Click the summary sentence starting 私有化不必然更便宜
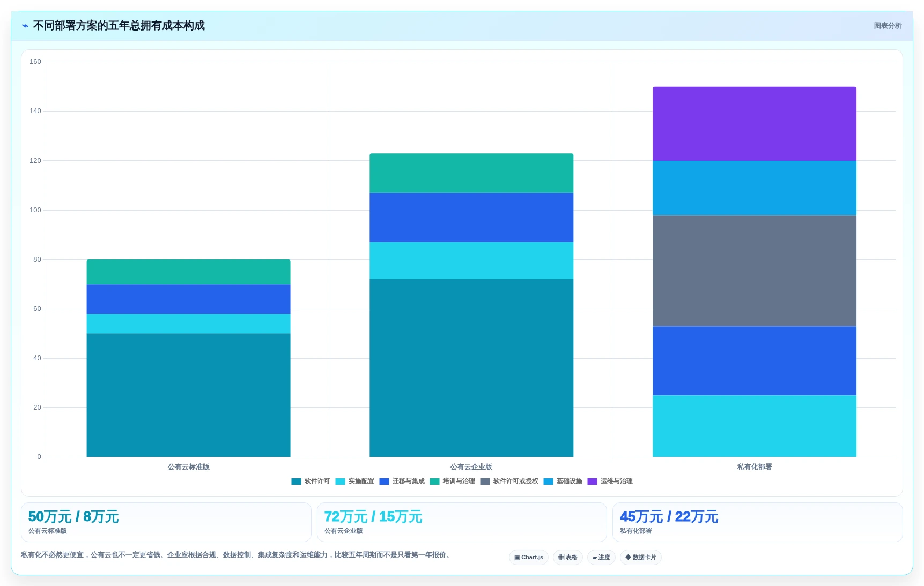Screen dimensions: 924x586 click(236, 555)
